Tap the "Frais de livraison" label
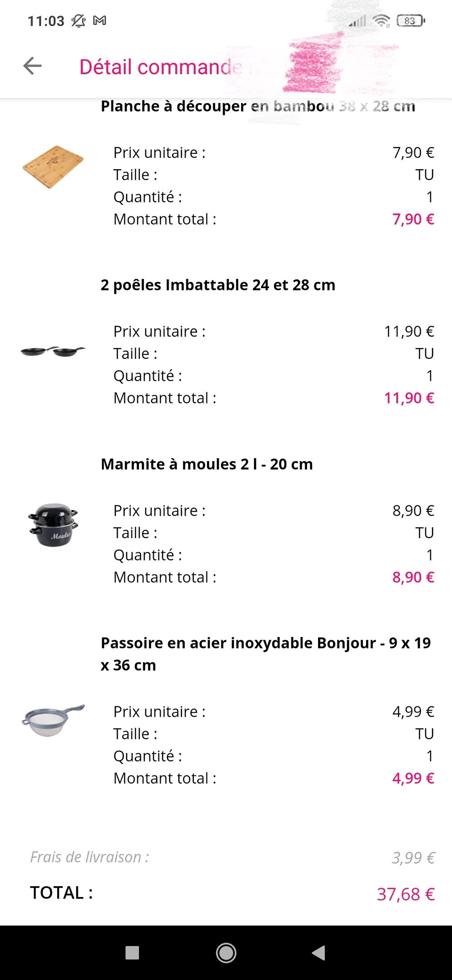 (x=89, y=857)
